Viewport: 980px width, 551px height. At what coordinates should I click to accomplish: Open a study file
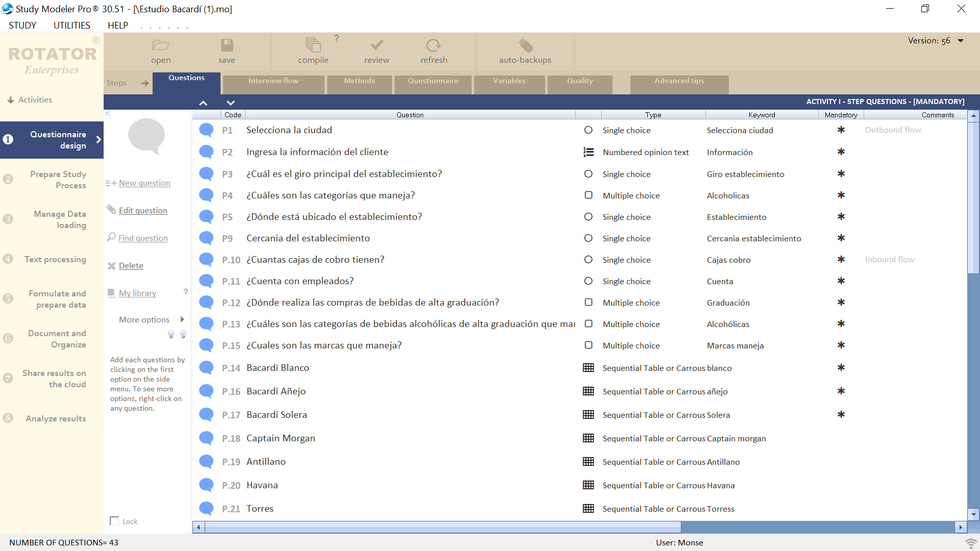(160, 51)
